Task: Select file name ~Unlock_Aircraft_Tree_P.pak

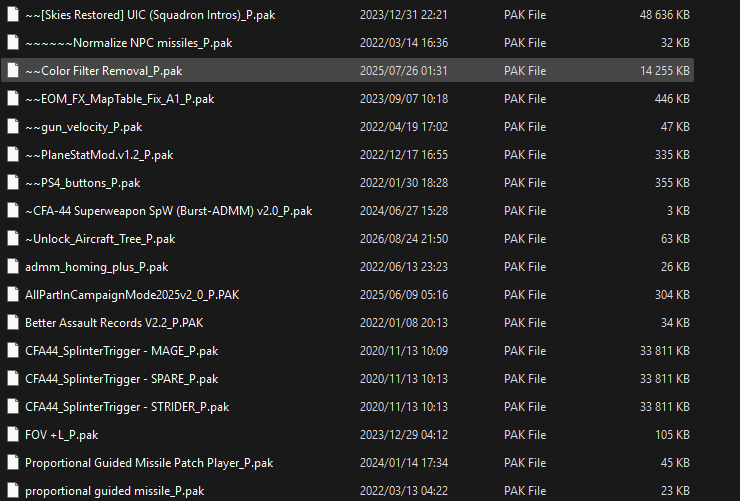Action: pyautogui.click(x=100, y=239)
